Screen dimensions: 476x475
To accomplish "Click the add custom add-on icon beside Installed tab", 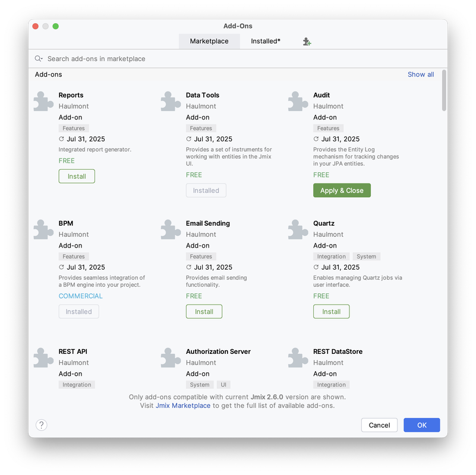I will [x=307, y=42].
